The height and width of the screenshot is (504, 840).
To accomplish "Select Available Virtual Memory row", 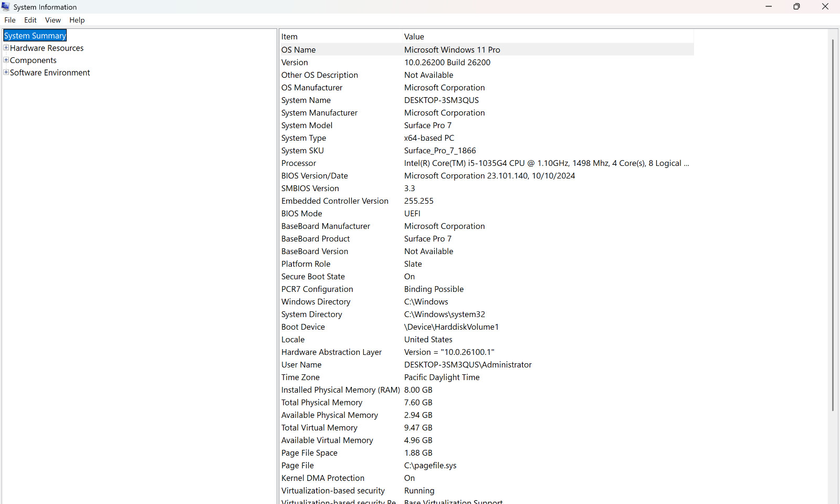I will (487, 440).
